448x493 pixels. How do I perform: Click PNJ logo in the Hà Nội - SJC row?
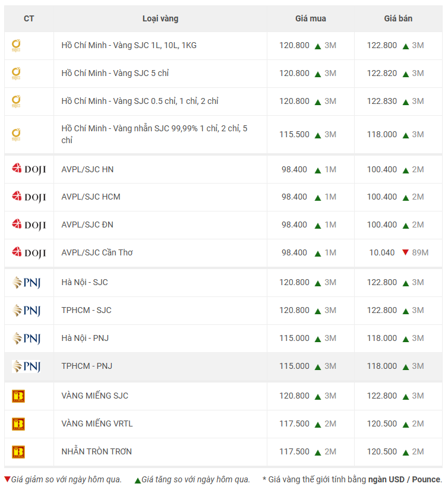26,282
